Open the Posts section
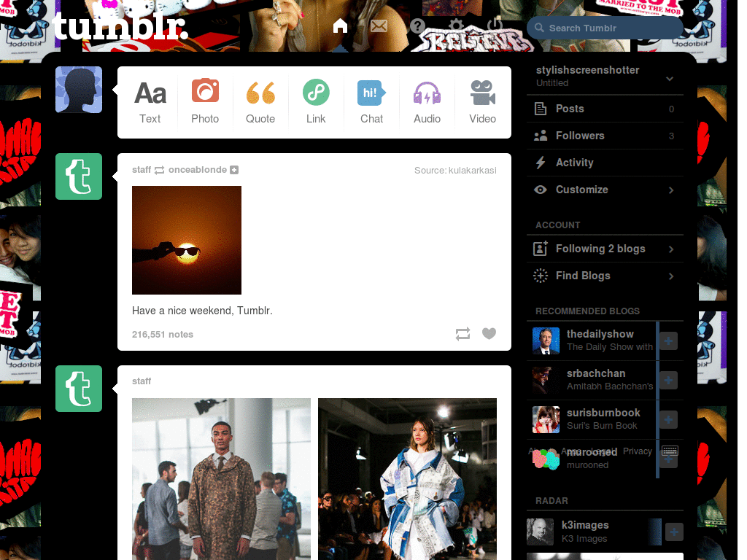The width and height of the screenshot is (747, 560). coord(605,109)
